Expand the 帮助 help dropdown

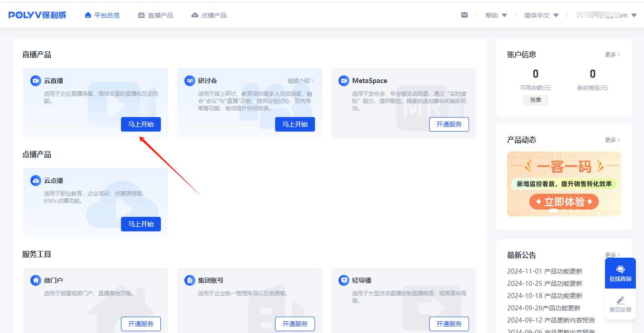pyautogui.click(x=496, y=15)
